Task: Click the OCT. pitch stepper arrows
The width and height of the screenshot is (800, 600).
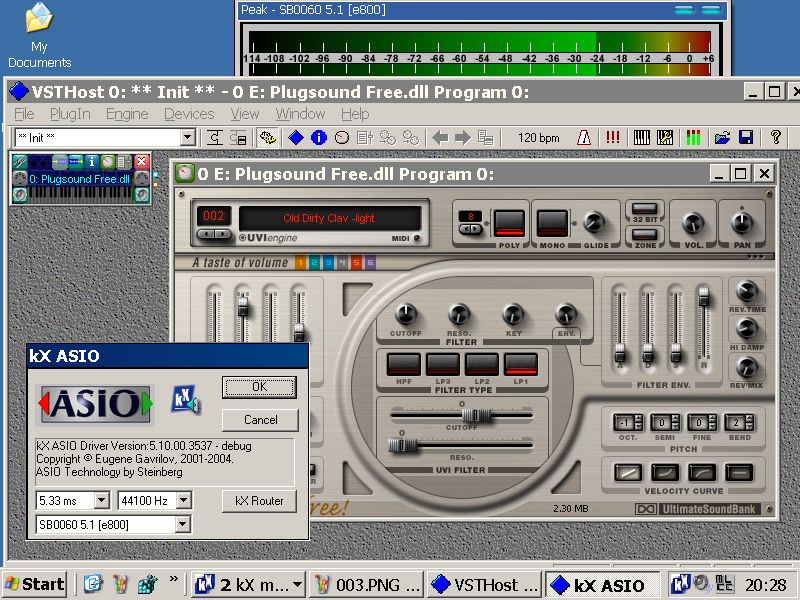Action: point(638,422)
